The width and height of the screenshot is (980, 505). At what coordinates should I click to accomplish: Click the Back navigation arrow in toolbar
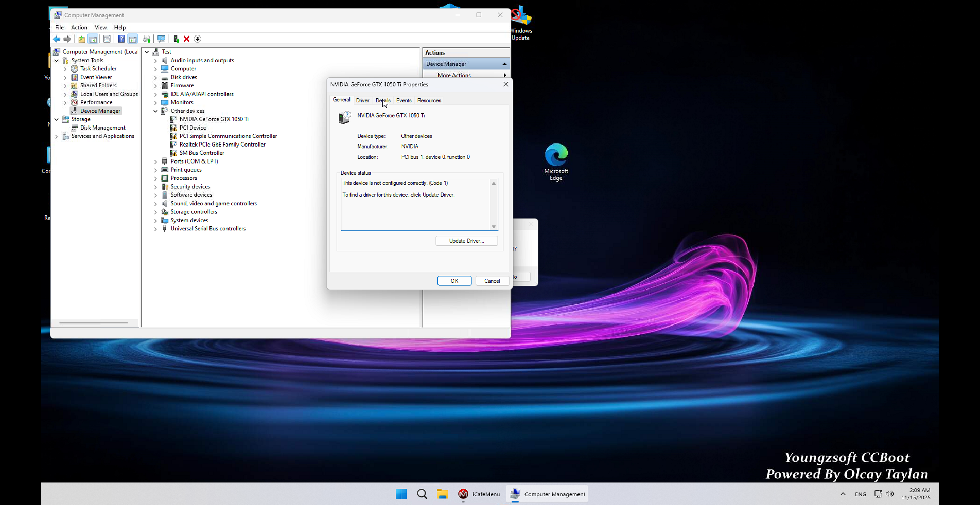tap(57, 39)
